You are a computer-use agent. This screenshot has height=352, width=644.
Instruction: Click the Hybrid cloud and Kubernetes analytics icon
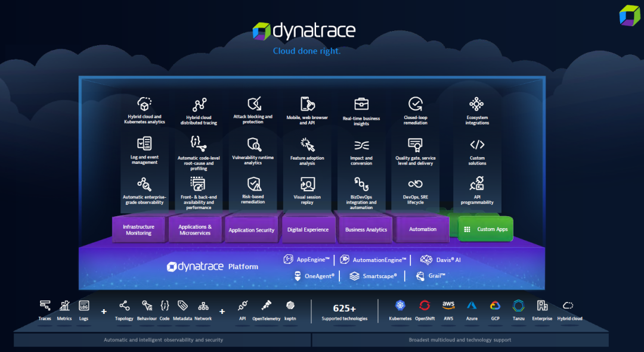pyautogui.click(x=144, y=104)
